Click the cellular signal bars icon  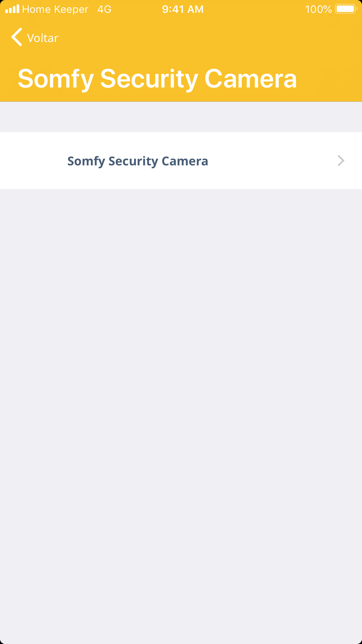12,9
